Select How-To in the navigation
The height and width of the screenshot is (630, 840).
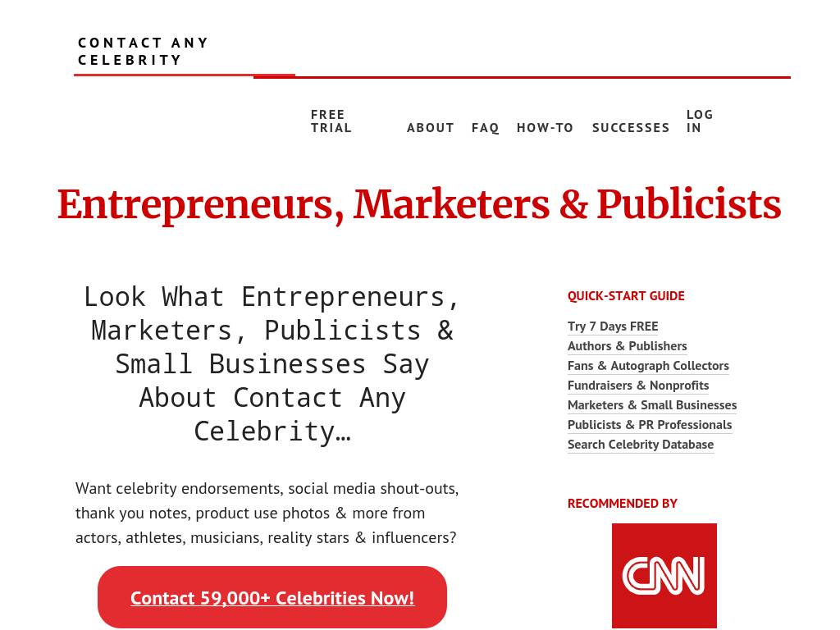point(546,128)
